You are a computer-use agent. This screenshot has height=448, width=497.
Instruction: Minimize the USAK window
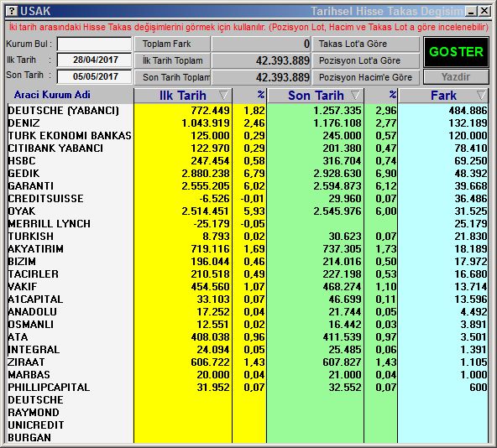[471, 12]
